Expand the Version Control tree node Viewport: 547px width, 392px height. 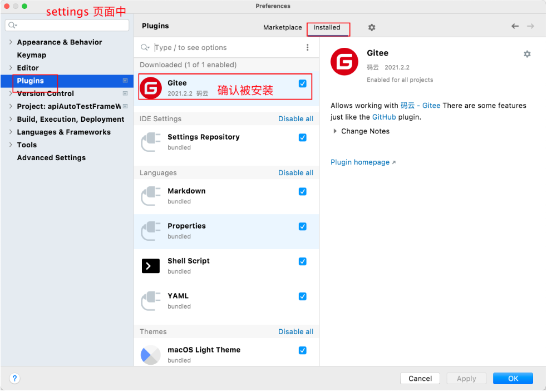point(11,93)
